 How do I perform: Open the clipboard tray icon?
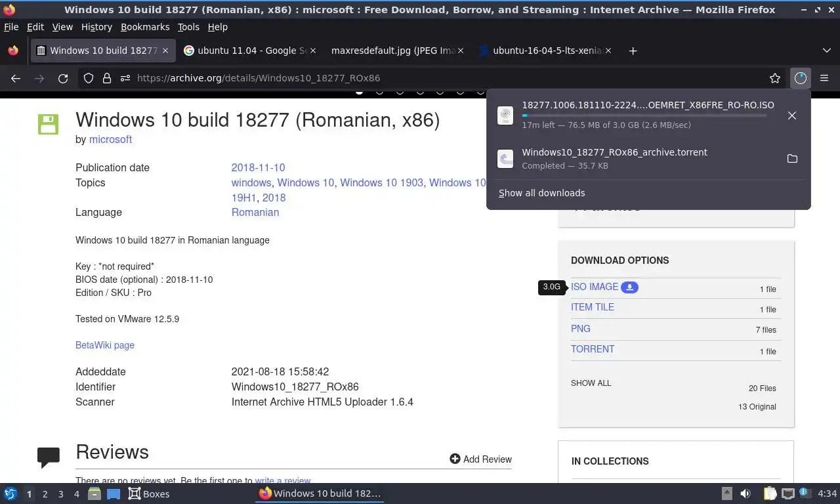point(770,493)
